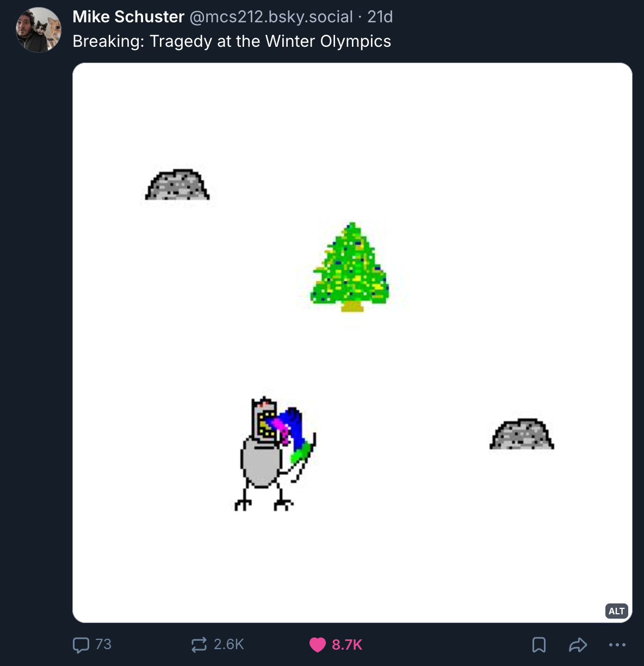Open Mike Schuster's profile avatar
This screenshot has height=666, width=644.
pos(39,30)
